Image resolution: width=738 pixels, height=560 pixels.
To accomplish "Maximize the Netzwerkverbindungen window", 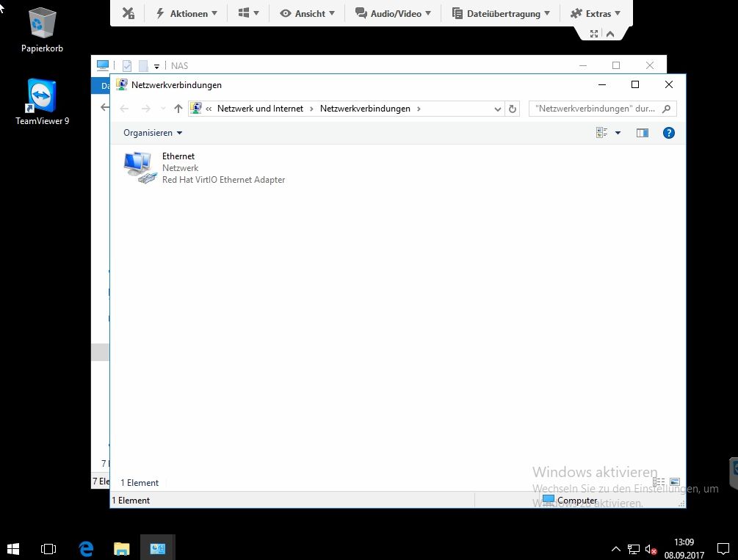I will (635, 84).
